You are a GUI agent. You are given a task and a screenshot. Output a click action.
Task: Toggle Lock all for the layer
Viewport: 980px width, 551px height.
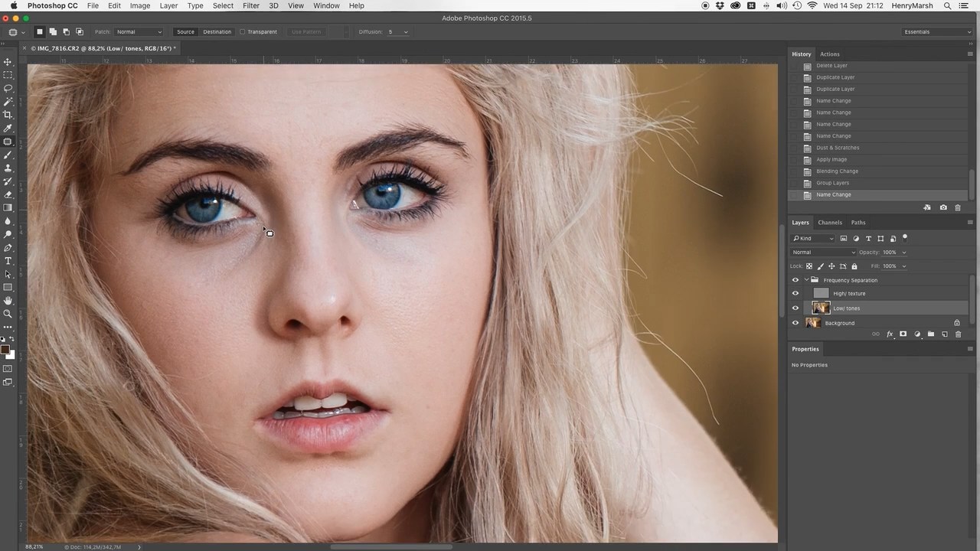tap(854, 266)
